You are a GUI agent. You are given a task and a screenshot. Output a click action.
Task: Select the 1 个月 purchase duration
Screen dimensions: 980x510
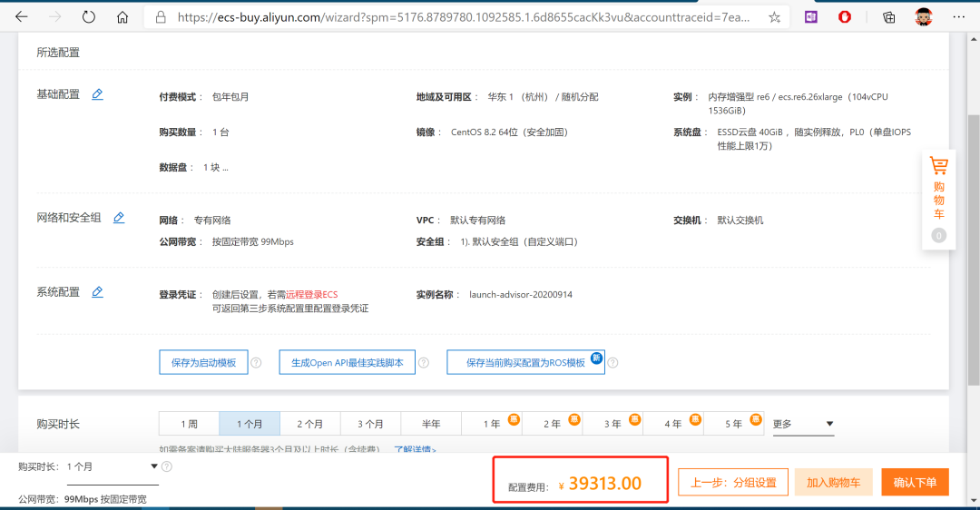[x=250, y=424]
